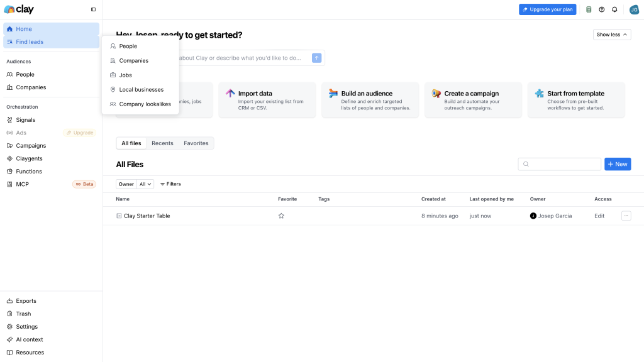The height and width of the screenshot is (362, 644).
Task: Open Find leads in the sidebar
Action: (52, 42)
